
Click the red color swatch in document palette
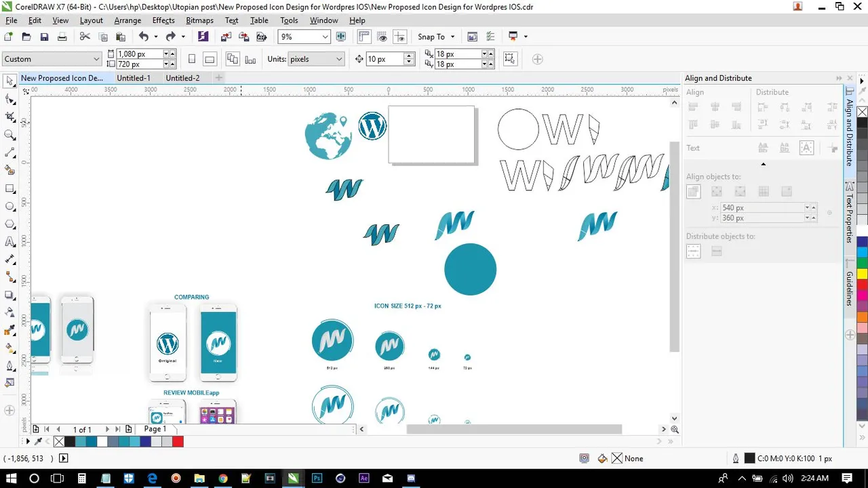coord(178,441)
